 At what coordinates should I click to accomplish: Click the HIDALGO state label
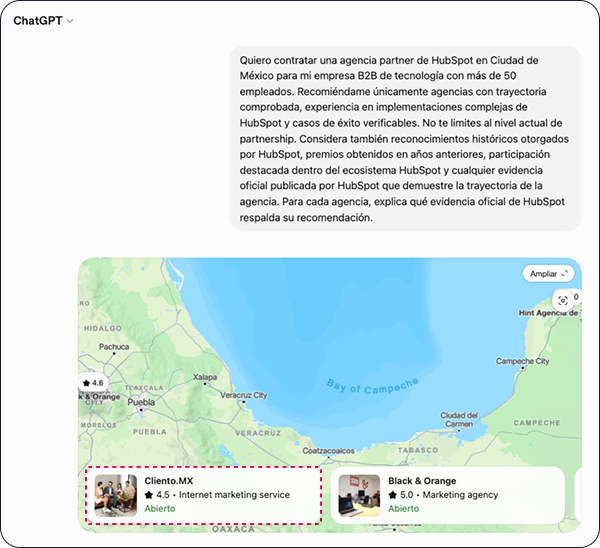tap(103, 328)
